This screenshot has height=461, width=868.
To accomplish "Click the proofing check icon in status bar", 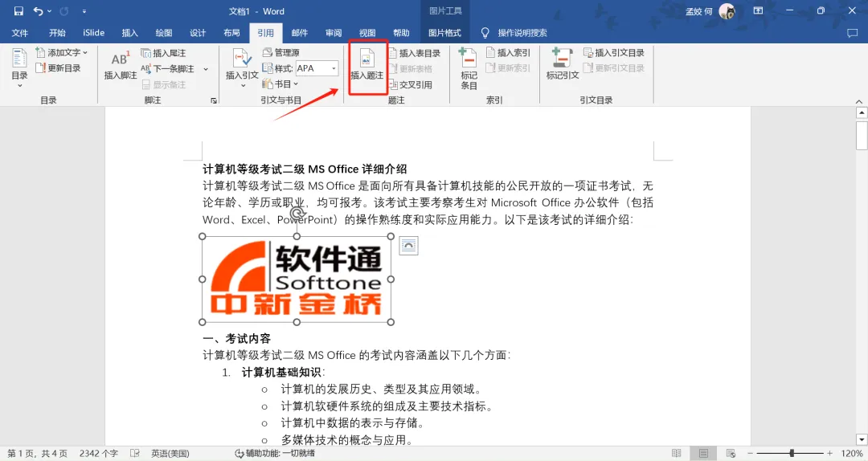I will 134,453.
